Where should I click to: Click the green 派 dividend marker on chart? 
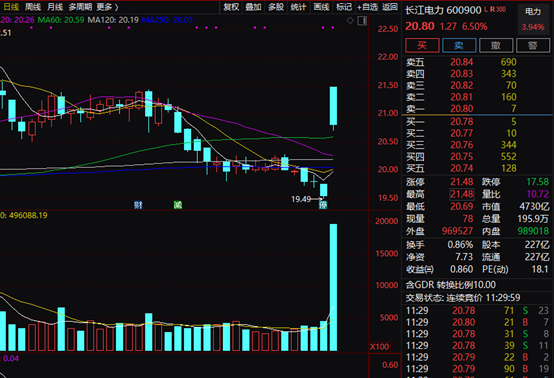pos(178,205)
